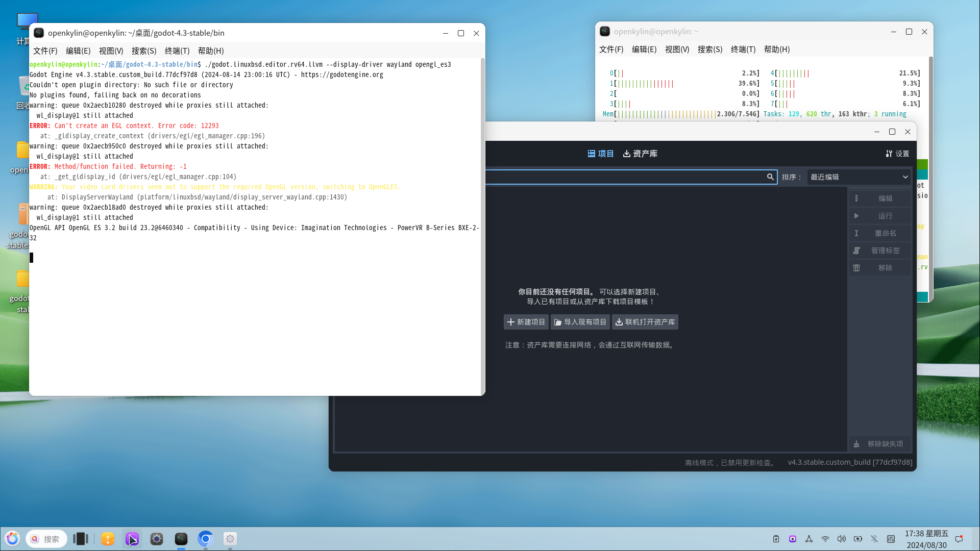Switch to the 资产库 (Asset Library) tab in Godot

click(640, 154)
